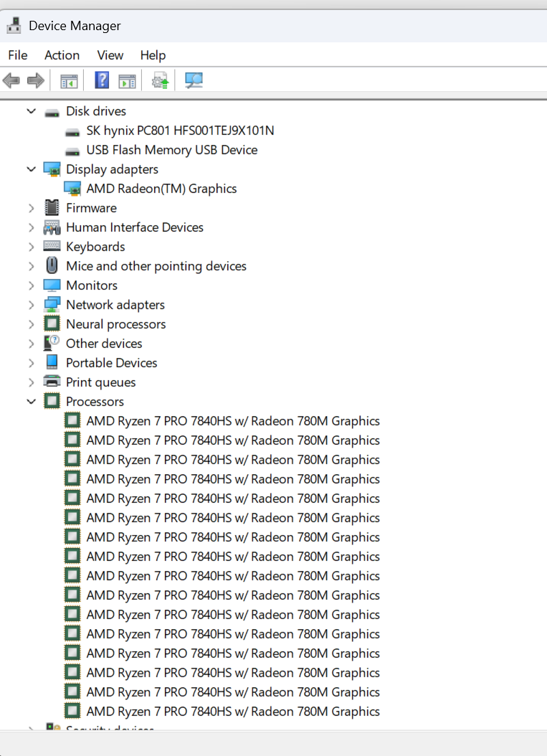Select the Other devices label
The width and height of the screenshot is (547, 756).
[104, 344]
